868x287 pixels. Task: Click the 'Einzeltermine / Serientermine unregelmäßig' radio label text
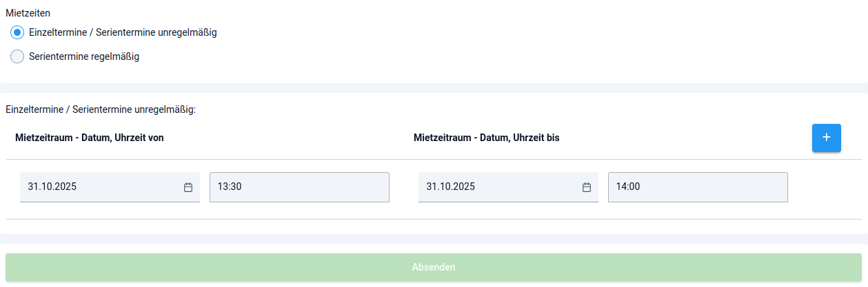coord(123,32)
